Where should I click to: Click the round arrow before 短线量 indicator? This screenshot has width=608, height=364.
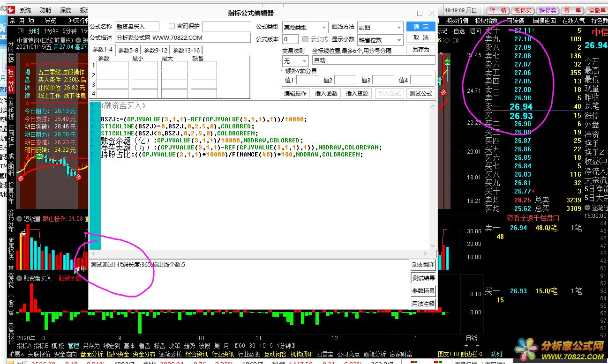19,219
